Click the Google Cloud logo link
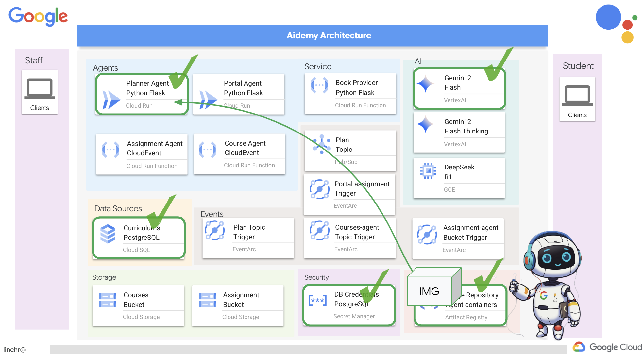644x354 pixels. pyautogui.click(x=605, y=345)
